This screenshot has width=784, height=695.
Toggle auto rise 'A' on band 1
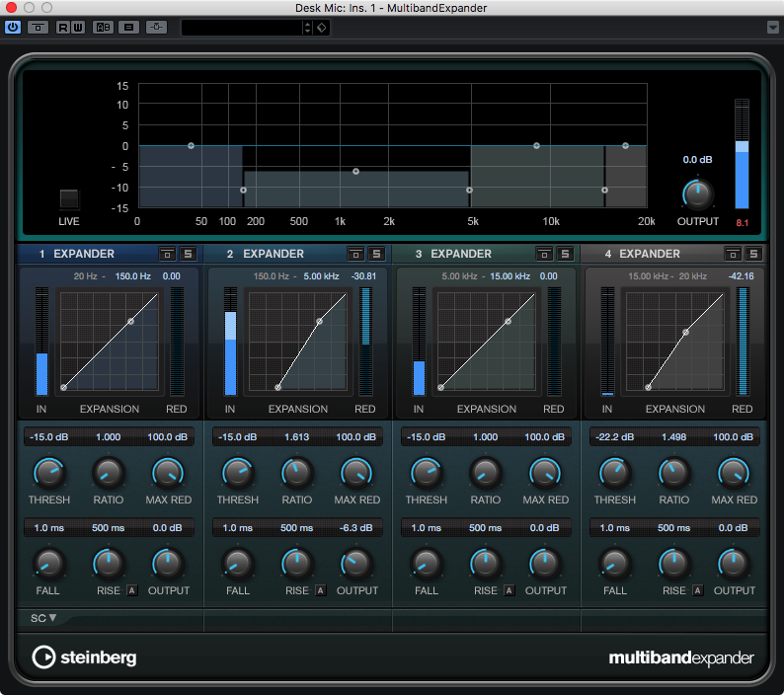[x=131, y=590]
